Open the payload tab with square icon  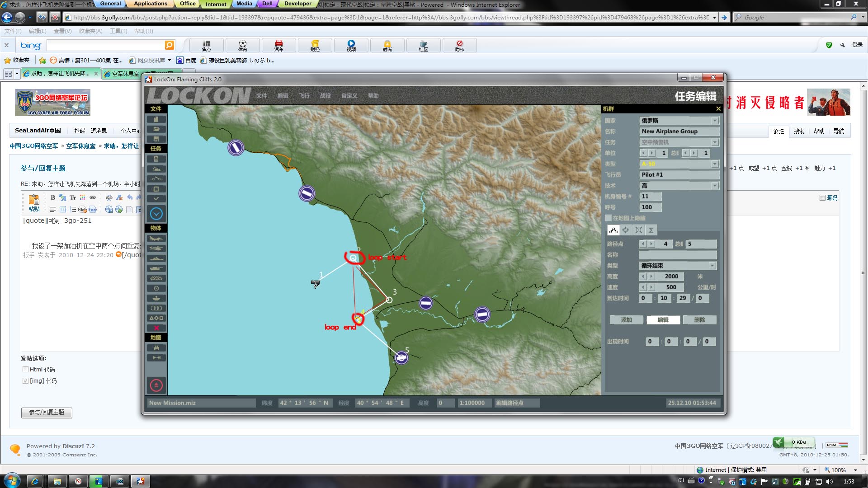[x=638, y=230]
